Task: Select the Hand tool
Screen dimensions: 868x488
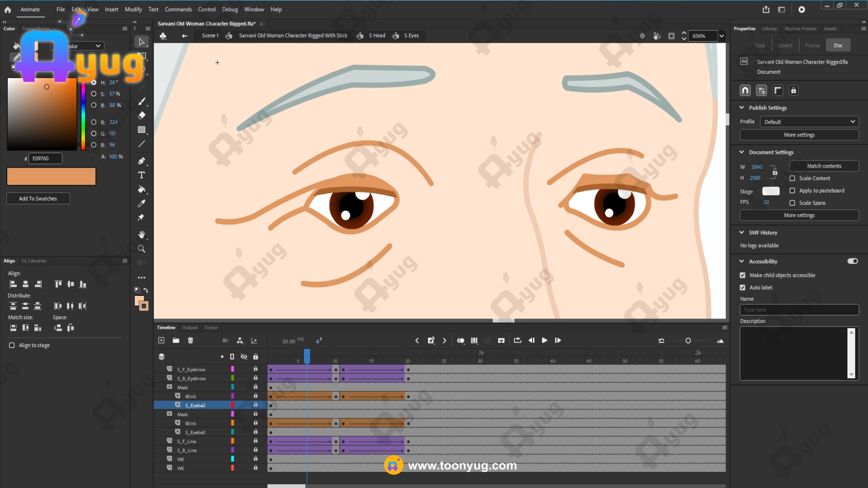Action: click(x=142, y=235)
